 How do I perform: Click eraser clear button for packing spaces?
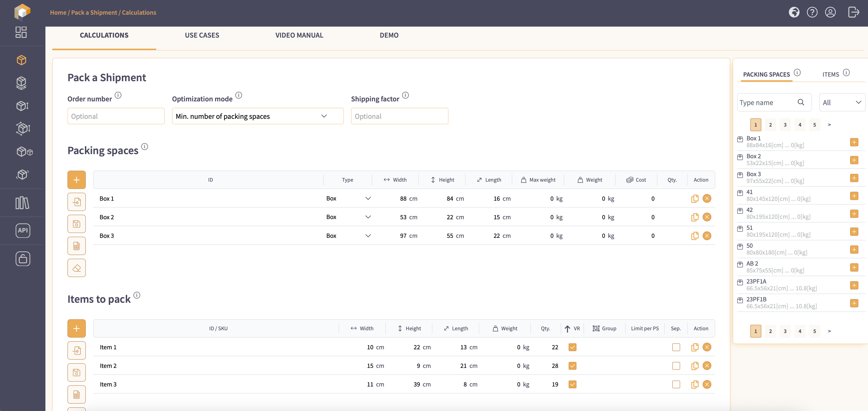click(76, 268)
